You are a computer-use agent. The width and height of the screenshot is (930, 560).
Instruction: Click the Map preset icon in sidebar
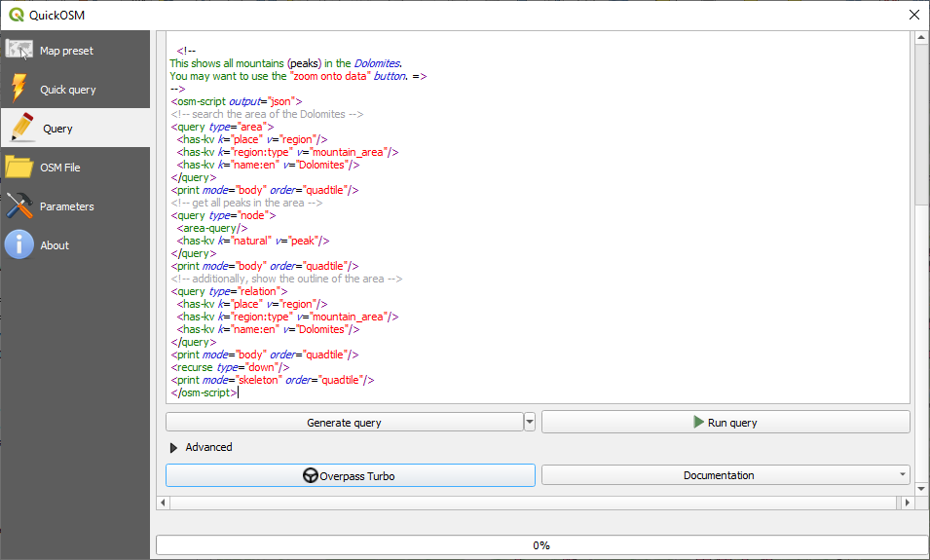[x=19, y=50]
